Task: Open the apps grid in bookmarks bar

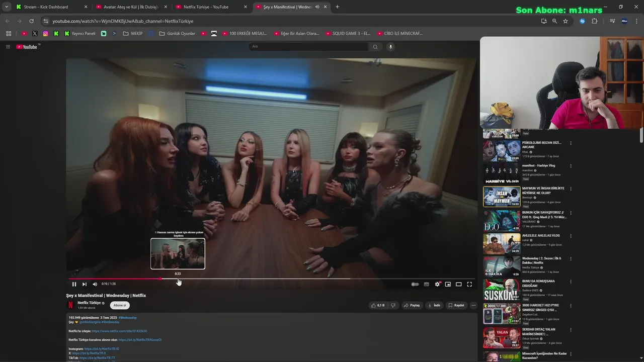Action: point(9,34)
